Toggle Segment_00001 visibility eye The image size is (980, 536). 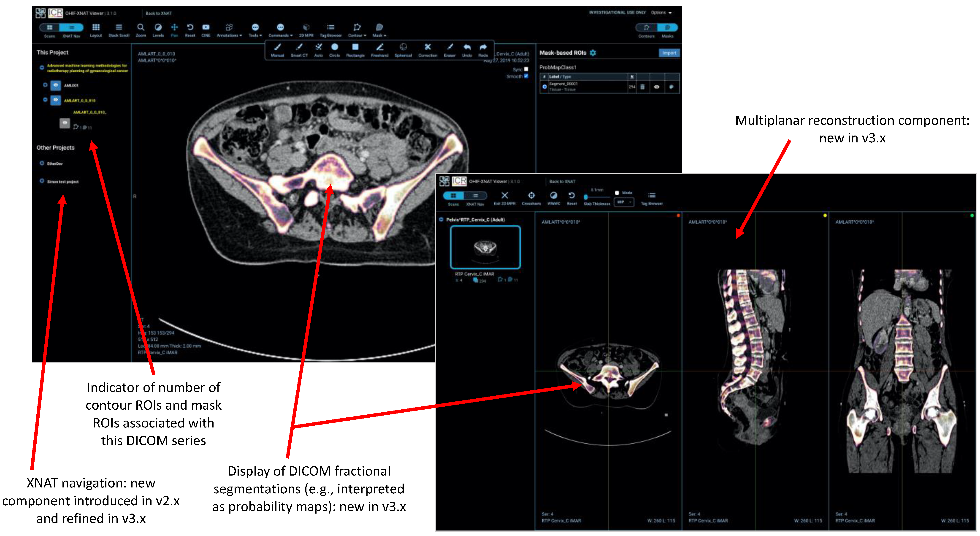[657, 87]
